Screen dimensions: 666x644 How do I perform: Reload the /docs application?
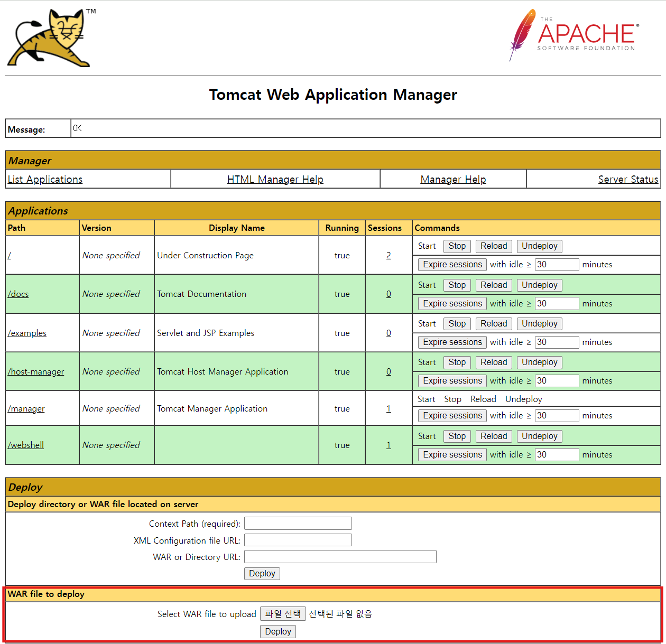tap(494, 285)
